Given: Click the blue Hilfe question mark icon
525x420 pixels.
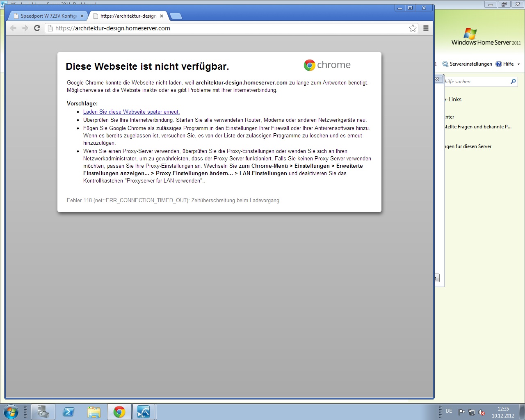Looking at the screenshot, I should [499, 64].
